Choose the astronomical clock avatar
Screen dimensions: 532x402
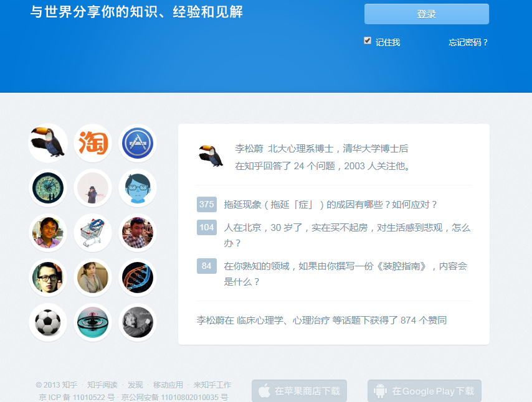click(x=48, y=188)
